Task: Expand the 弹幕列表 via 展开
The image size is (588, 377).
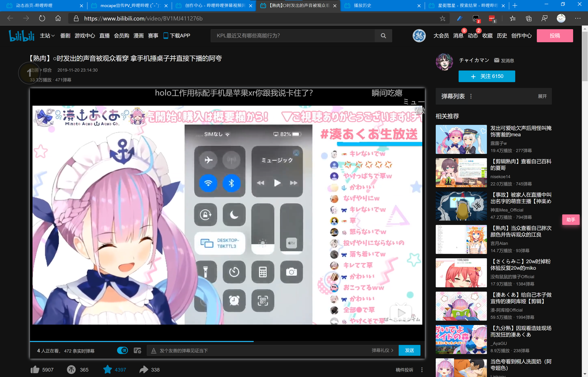Action: click(542, 96)
